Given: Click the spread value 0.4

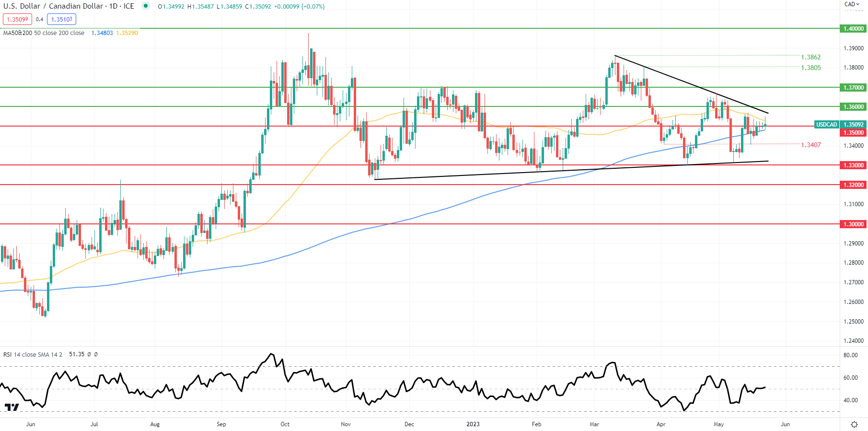Looking at the screenshot, I should pos(39,20).
